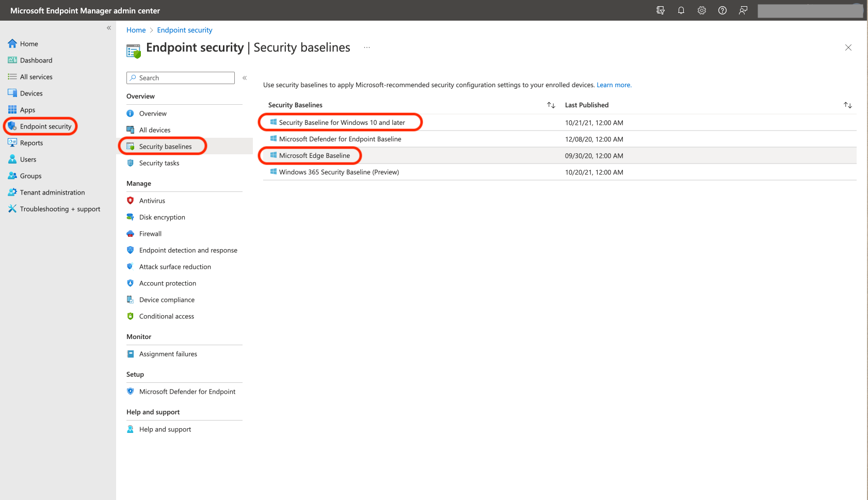868x500 pixels.
Task: Open Windows 365 Security Baseline (Preview)
Action: [x=339, y=172]
